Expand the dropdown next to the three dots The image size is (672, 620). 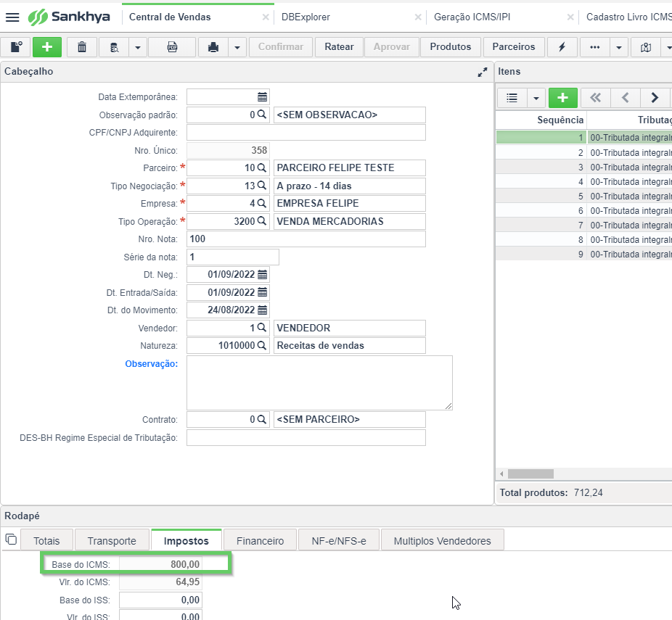pos(619,47)
